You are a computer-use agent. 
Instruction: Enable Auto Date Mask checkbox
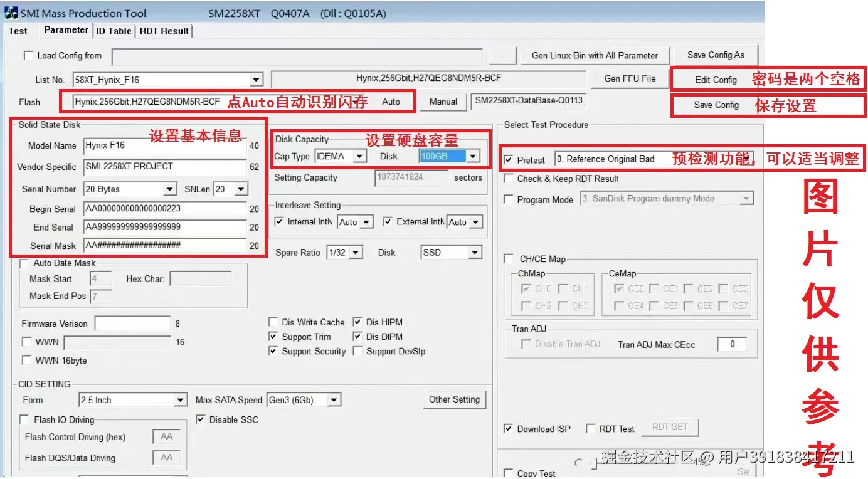click(x=24, y=263)
